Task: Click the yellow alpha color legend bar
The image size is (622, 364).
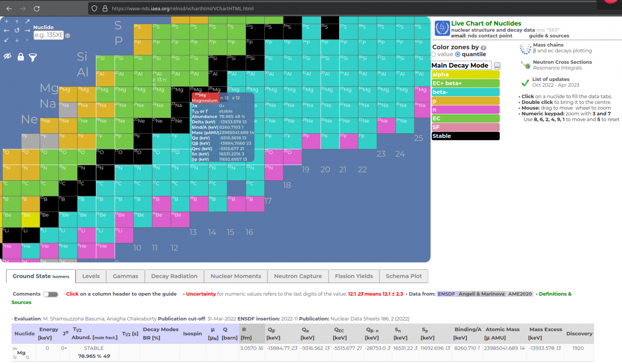Action: coord(465,75)
